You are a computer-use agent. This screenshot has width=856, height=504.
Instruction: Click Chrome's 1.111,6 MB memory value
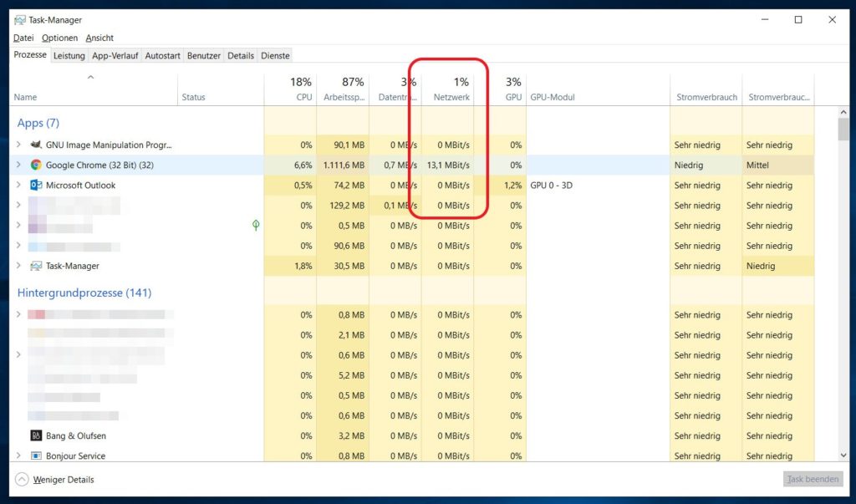pyautogui.click(x=344, y=165)
